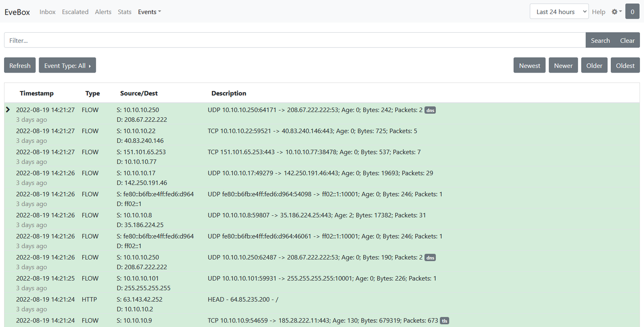Click the Description column header
Image resolution: width=644 pixels, height=327 pixels.
229,93
